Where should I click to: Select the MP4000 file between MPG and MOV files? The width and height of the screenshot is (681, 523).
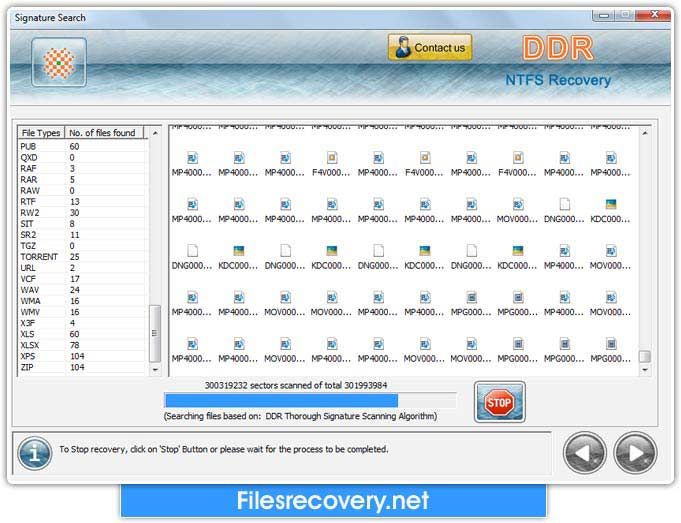click(x=564, y=303)
